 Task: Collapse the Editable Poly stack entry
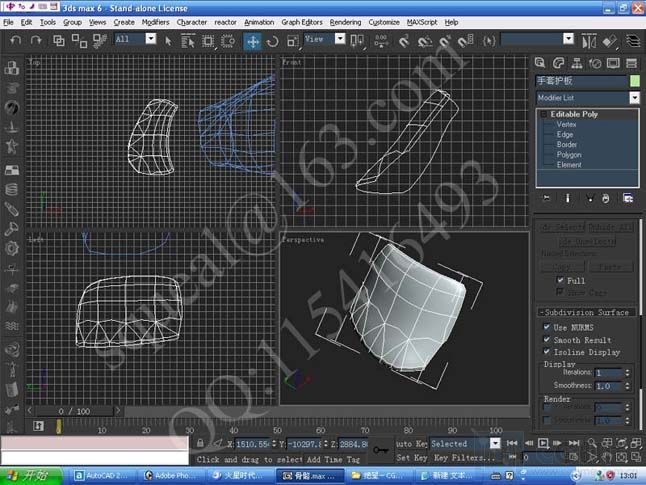[x=544, y=114]
